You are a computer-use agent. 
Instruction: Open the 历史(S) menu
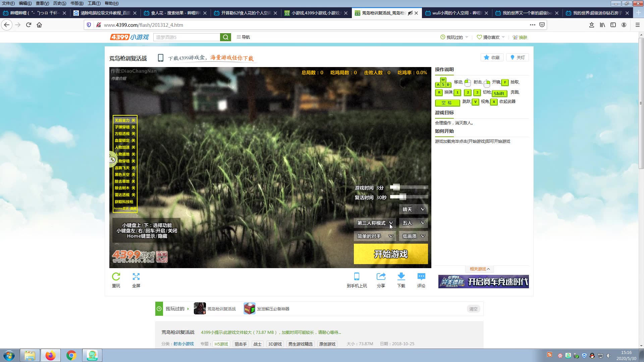[x=60, y=3]
